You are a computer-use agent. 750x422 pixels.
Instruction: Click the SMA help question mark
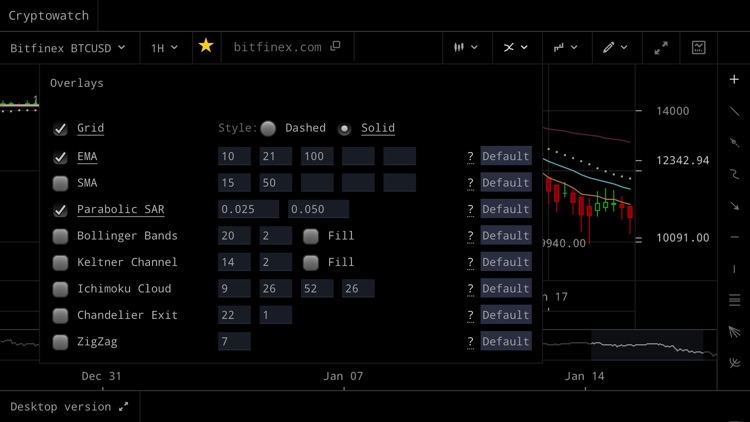(x=470, y=183)
